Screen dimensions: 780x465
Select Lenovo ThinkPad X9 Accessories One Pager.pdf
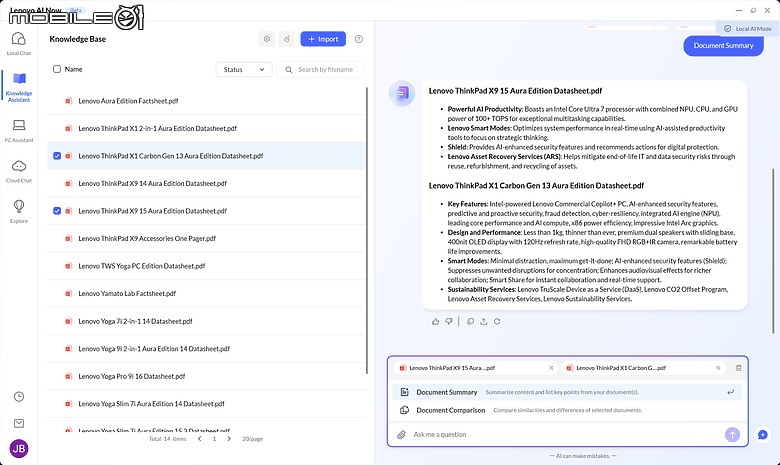point(206,239)
